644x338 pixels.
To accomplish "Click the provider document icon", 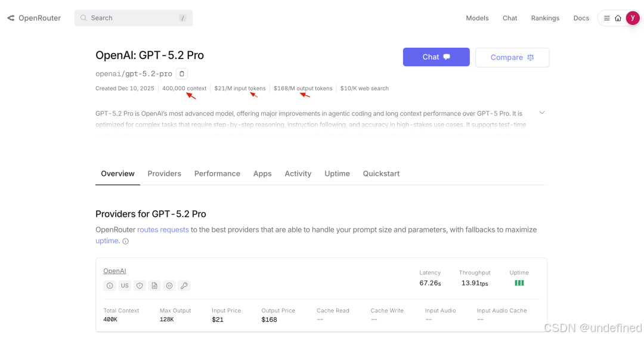I will (x=154, y=286).
